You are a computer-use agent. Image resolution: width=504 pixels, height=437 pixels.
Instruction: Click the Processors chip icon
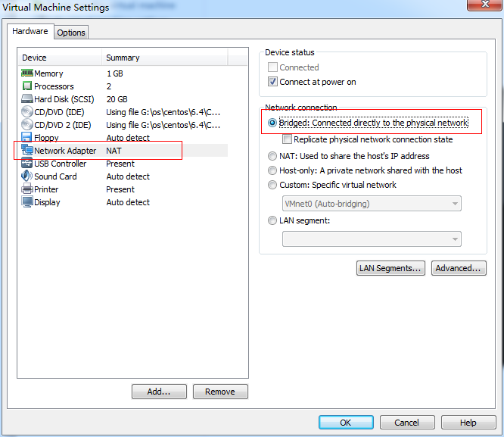(x=27, y=86)
